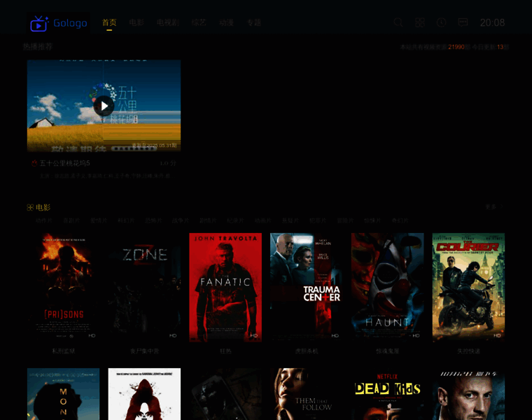Open the 犯罪片 genre link
This screenshot has height=420, width=532.
pyautogui.click(x=318, y=220)
